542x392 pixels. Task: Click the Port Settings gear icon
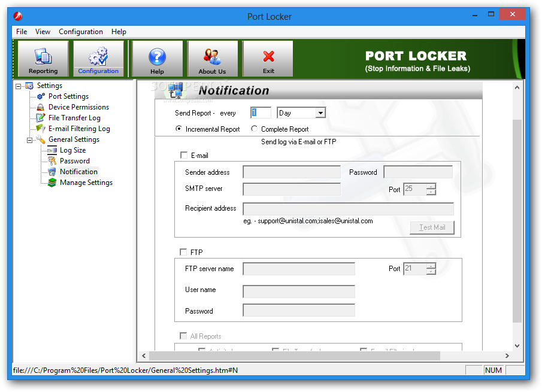click(x=41, y=96)
